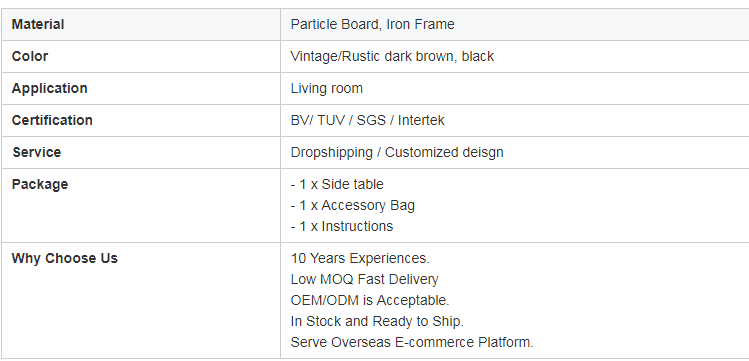Image resolution: width=749 pixels, height=361 pixels.
Task: Click the 1 x Instructions line
Action: point(342,226)
